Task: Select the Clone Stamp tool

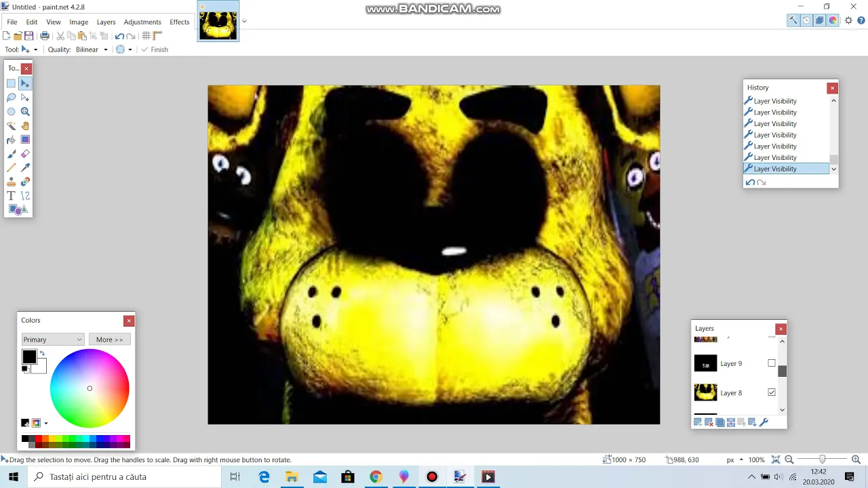Action: point(11,182)
